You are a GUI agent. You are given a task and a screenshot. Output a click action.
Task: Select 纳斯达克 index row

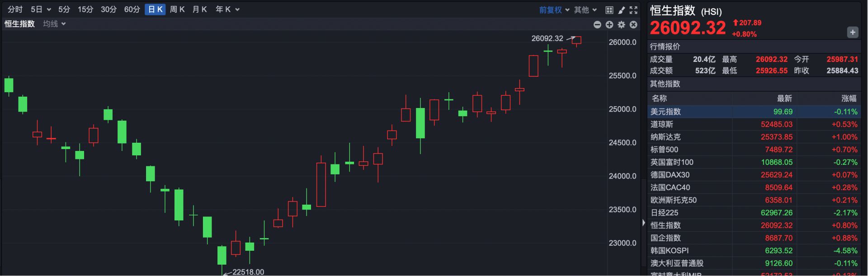click(754, 137)
